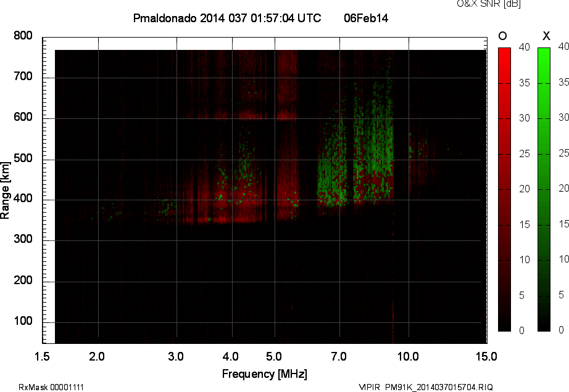Click the plot title 'Pmaldonado 2014 037 01:57:04 UTC'
The width and height of the screenshot is (569, 392).
(x=227, y=18)
